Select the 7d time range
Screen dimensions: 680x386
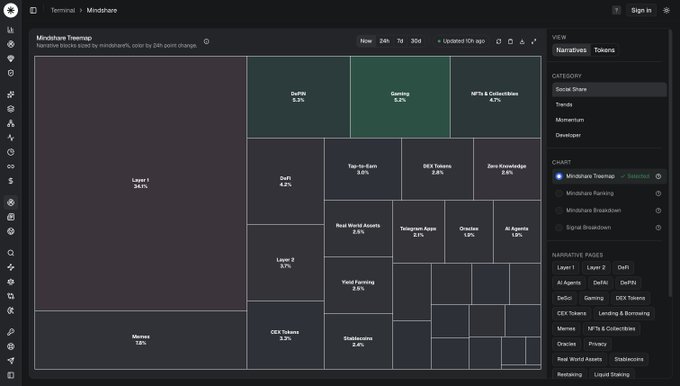point(400,41)
